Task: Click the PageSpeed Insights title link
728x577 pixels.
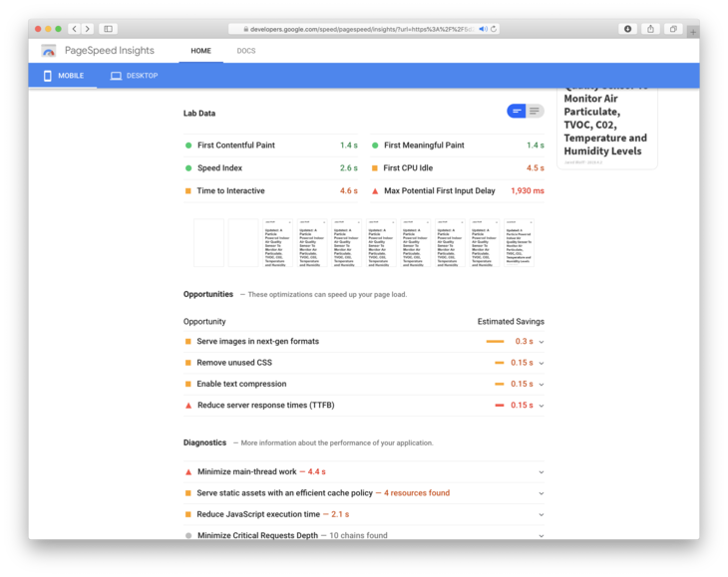Action: coord(110,50)
